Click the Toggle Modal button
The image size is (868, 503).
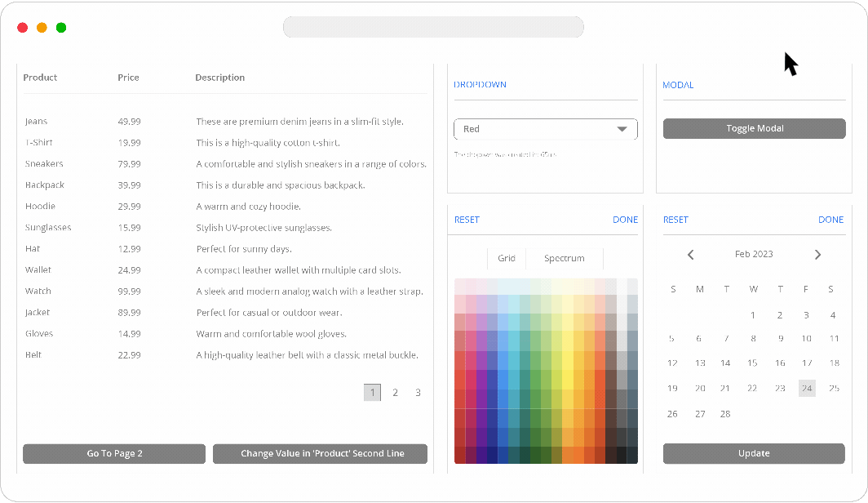click(x=754, y=128)
